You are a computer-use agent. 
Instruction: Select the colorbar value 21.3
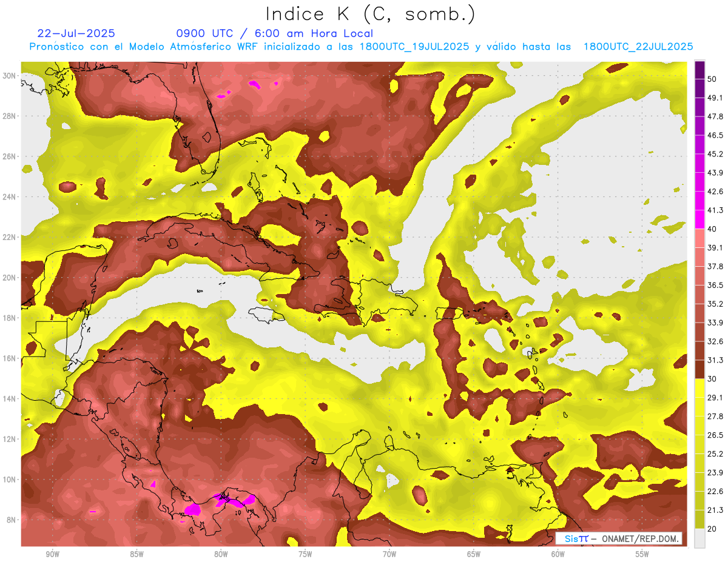coord(715,510)
